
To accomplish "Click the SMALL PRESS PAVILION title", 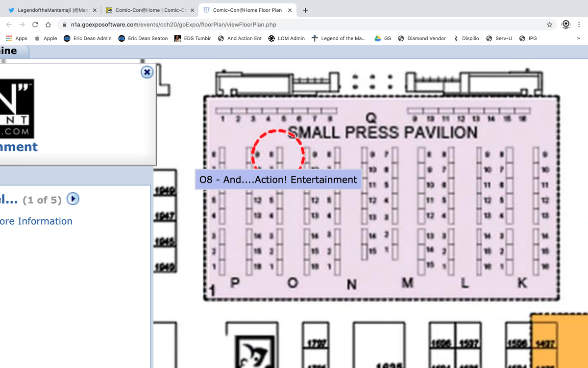I will click(382, 132).
